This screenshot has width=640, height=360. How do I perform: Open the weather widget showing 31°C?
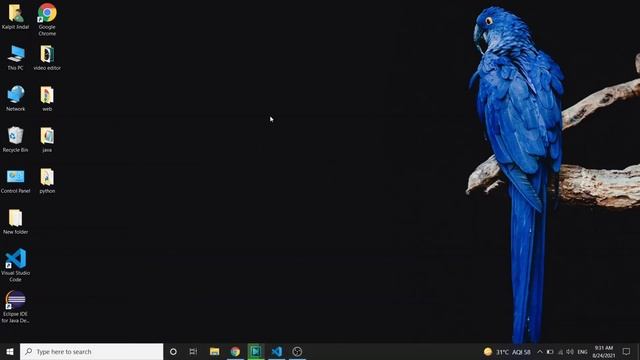(x=507, y=352)
